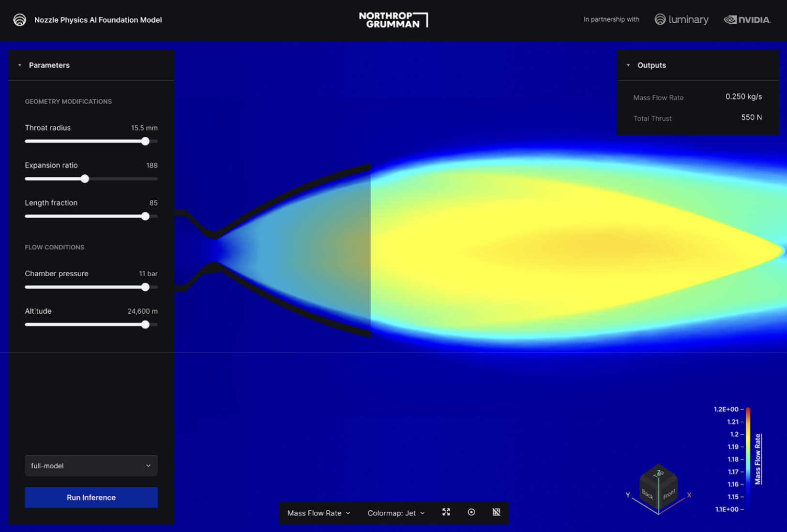Click the Northrop Grumman logo

393,19
